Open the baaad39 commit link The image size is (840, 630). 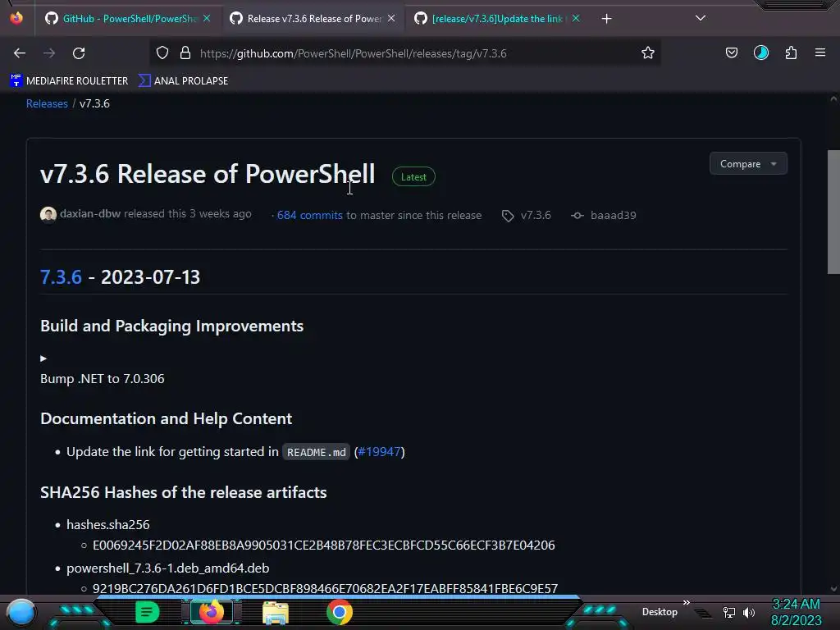(x=614, y=216)
